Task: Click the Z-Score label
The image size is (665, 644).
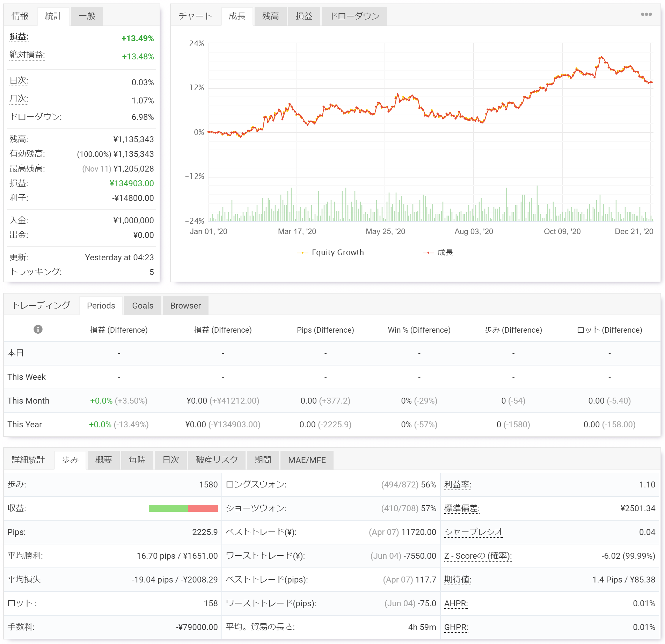Action: pos(478,556)
